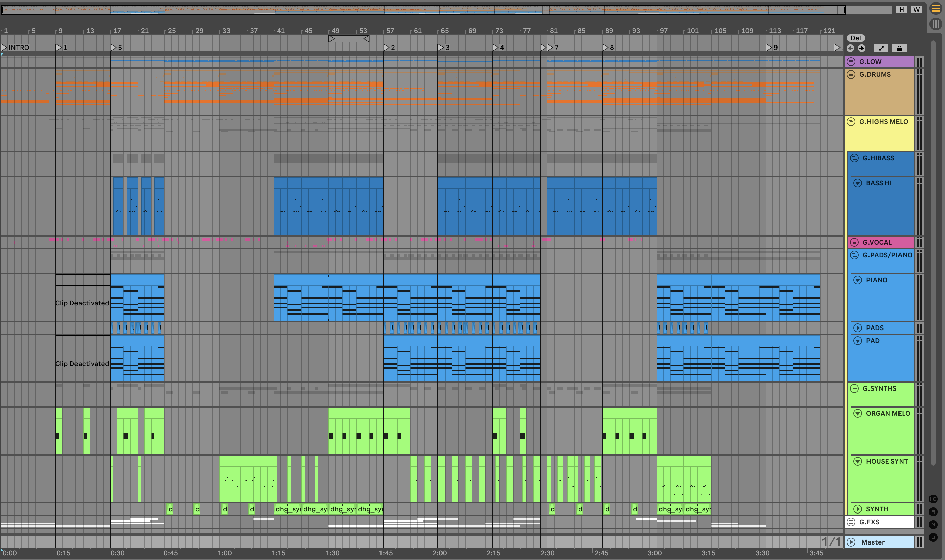This screenshot has width=945, height=560.
Task: Click the Lock Envelopes padlock icon
Action: (x=900, y=48)
